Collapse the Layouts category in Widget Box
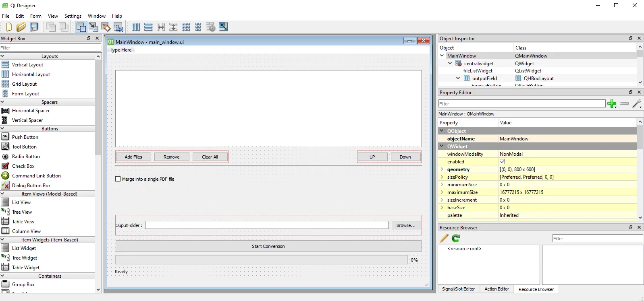The image size is (644, 301). [2, 56]
